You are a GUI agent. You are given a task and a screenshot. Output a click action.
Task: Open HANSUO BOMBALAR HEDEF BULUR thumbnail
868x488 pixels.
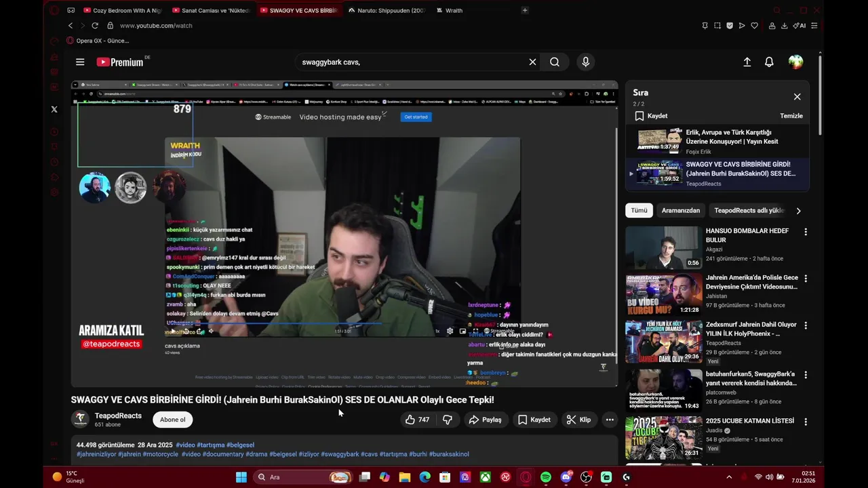pyautogui.click(x=664, y=247)
